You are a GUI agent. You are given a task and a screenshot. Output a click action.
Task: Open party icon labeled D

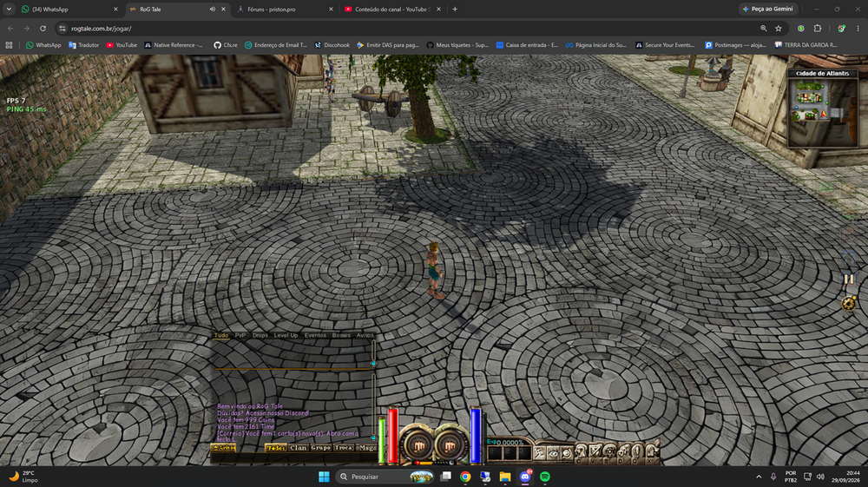click(623, 451)
